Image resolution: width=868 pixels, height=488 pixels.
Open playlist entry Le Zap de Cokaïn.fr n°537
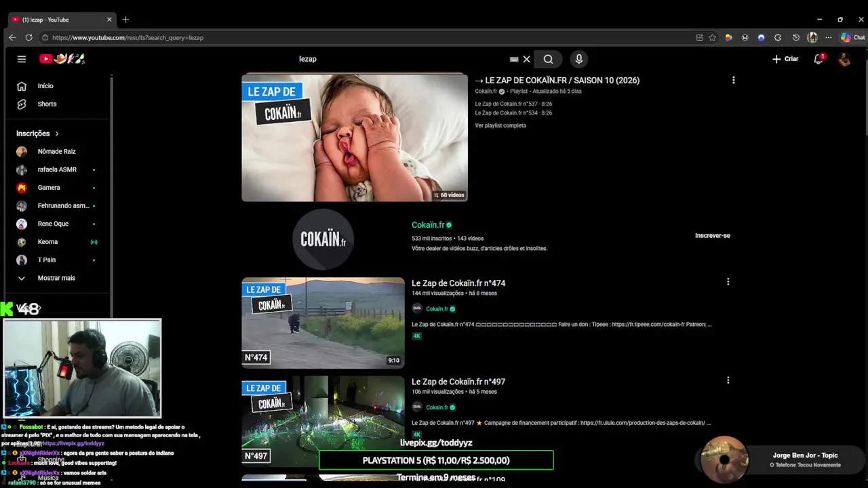pos(513,104)
